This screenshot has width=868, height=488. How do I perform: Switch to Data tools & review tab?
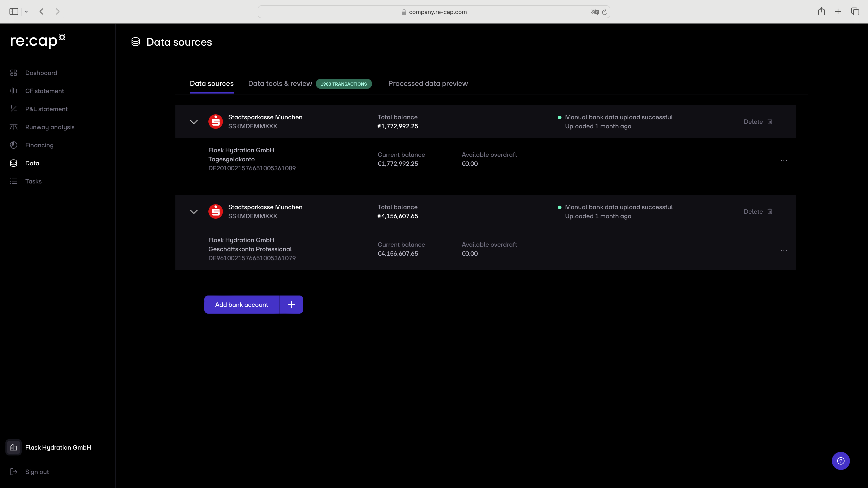coord(280,84)
